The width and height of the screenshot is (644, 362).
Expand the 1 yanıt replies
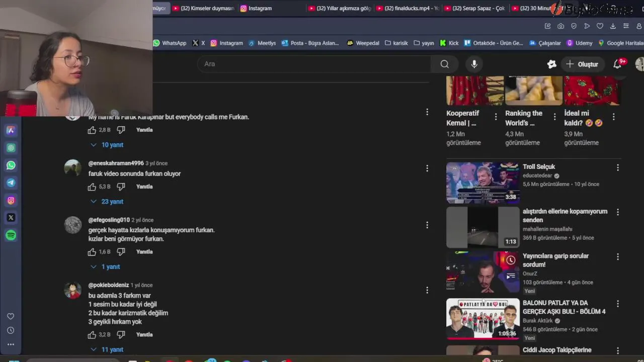click(x=105, y=267)
